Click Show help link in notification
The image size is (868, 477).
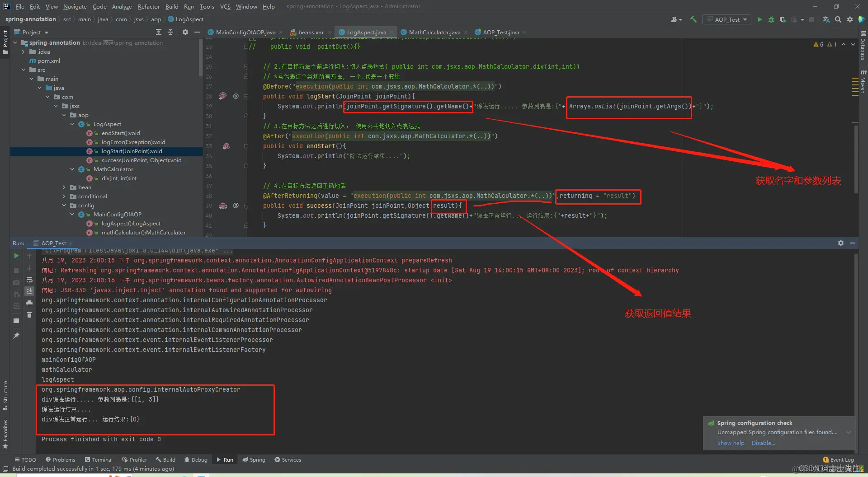[x=731, y=443]
